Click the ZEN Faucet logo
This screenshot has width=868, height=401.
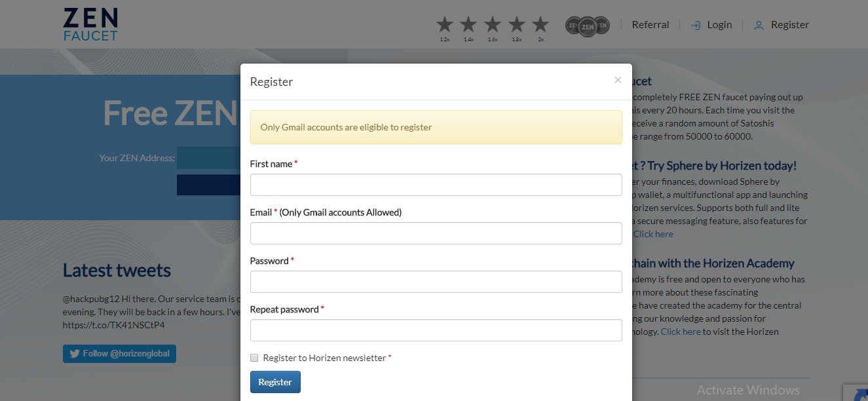click(90, 25)
